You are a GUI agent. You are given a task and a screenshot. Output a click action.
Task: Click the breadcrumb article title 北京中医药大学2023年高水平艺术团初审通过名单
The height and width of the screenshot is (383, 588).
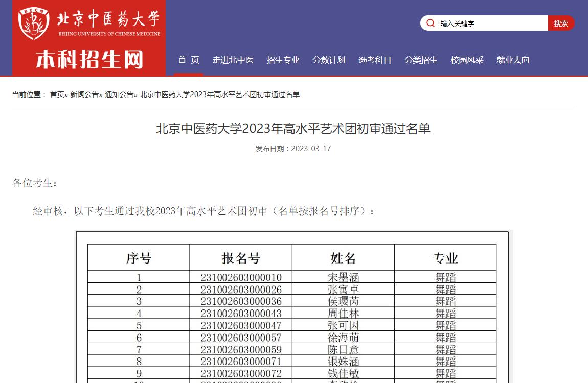220,94
